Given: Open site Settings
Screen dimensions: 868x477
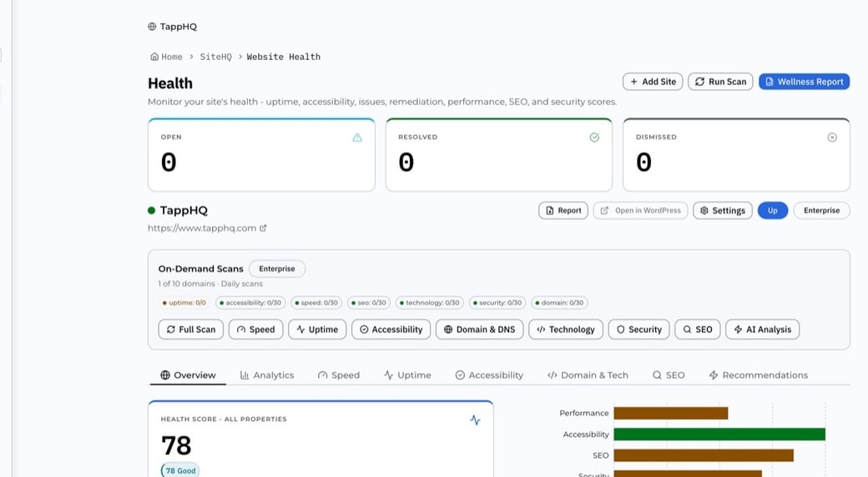Looking at the screenshot, I should click(723, 210).
